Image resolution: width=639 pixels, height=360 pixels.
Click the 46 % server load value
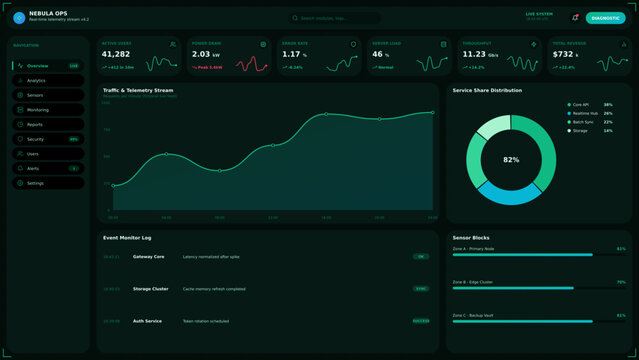tap(381, 54)
